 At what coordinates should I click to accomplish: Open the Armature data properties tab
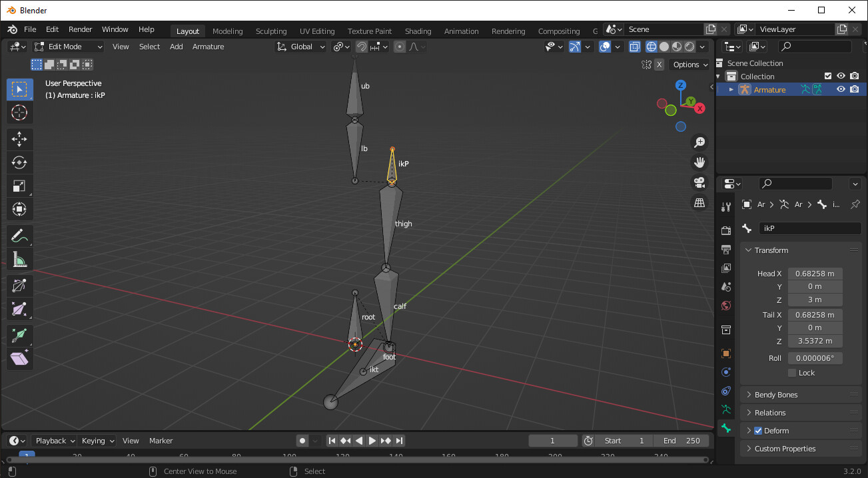point(726,409)
